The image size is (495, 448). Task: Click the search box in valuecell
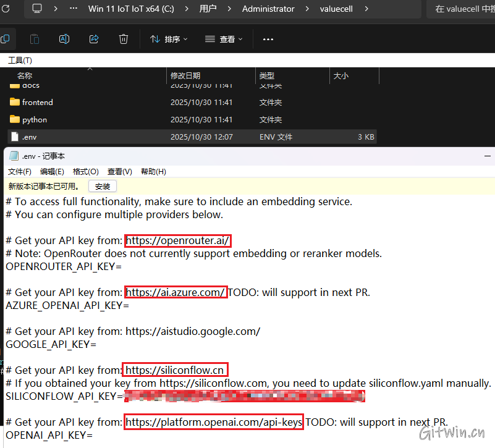(460, 9)
